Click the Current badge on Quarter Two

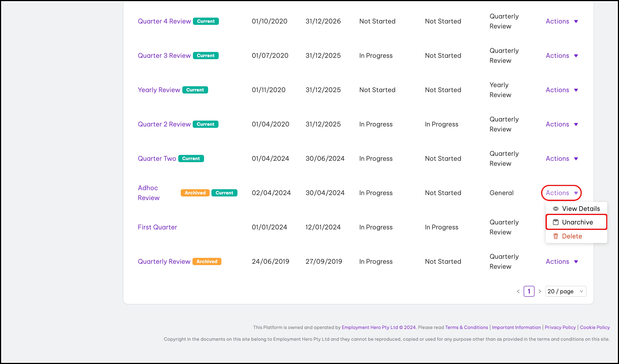(191, 159)
